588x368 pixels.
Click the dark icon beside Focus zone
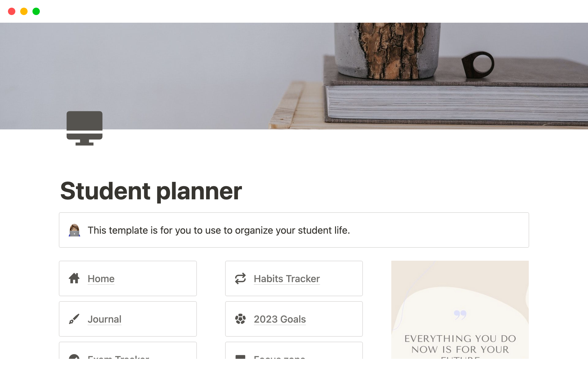click(x=240, y=357)
